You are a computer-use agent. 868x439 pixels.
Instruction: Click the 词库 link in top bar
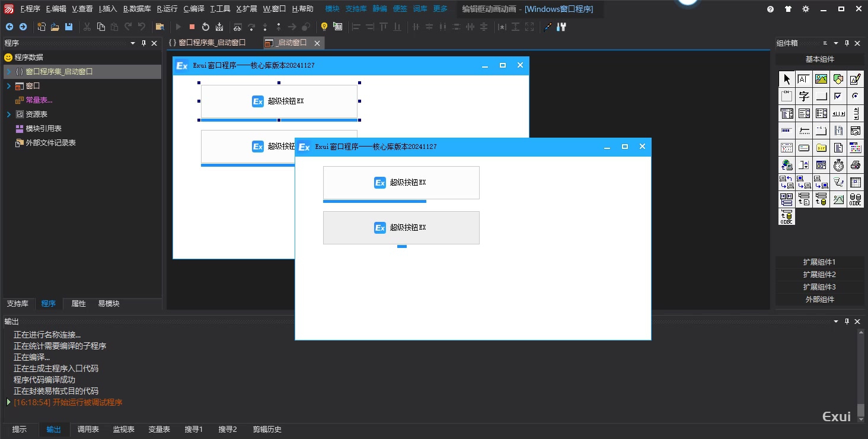click(420, 9)
